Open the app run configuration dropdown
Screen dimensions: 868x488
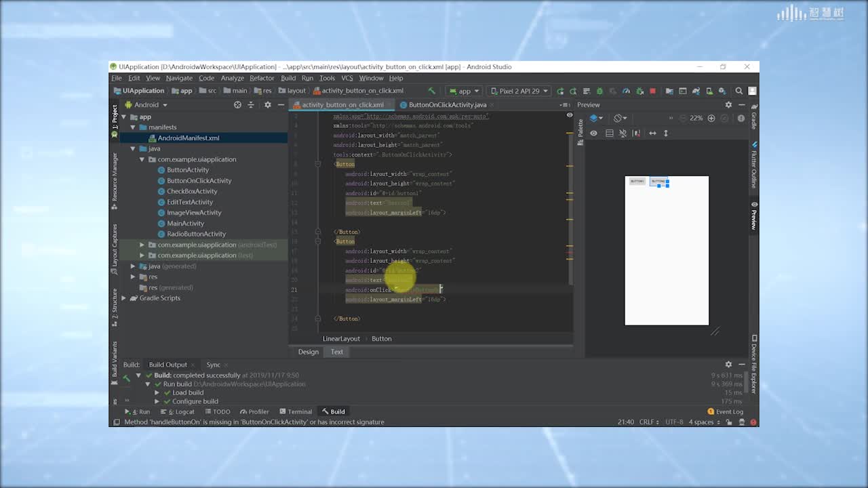coord(464,91)
